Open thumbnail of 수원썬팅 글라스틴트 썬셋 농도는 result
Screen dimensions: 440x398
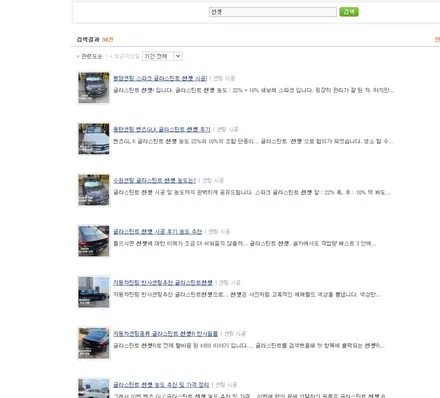pos(94,190)
